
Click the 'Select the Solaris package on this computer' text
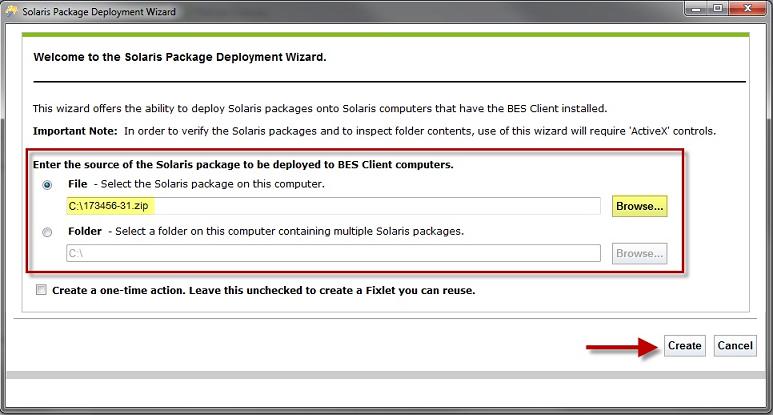[212, 184]
